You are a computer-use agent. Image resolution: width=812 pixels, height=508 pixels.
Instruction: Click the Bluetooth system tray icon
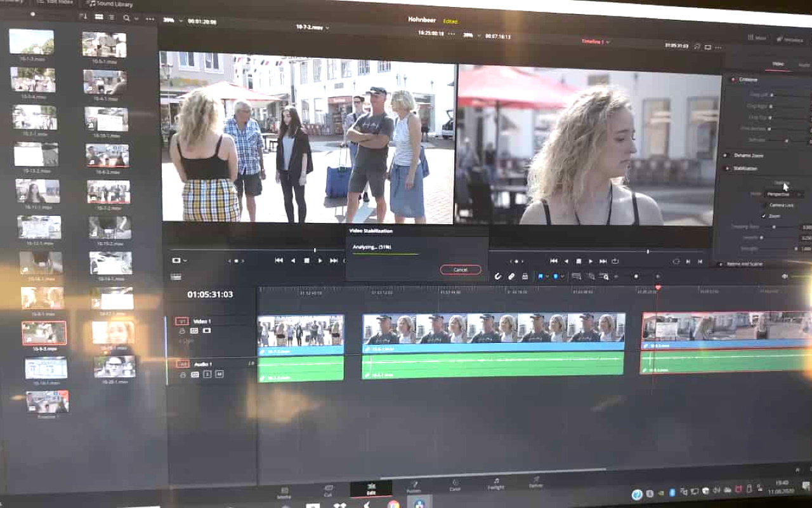(x=672, y=492)
